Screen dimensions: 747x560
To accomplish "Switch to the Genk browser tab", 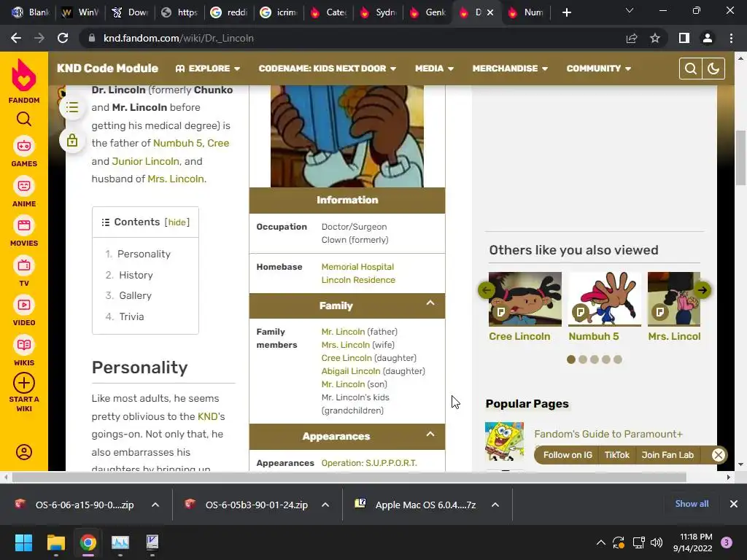I will coord(428,12).
